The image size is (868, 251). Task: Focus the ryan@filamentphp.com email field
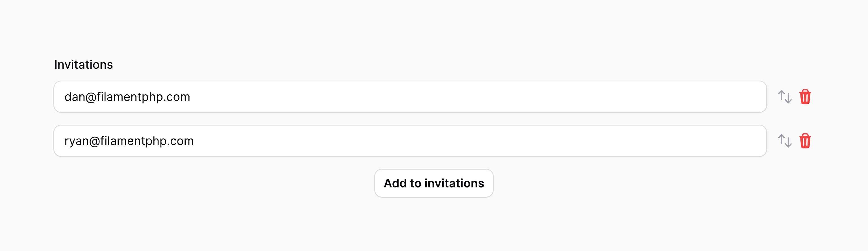tap(410, 141)
